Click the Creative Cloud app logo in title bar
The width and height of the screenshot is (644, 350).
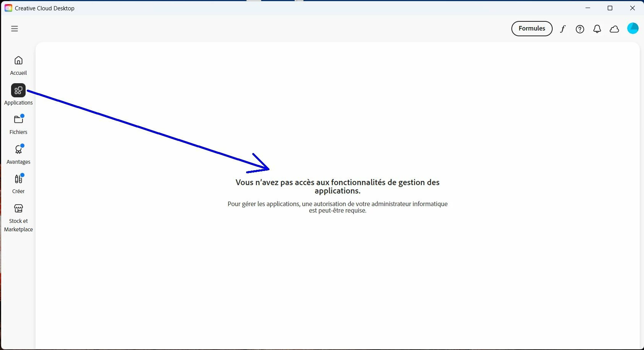(8, 8)
